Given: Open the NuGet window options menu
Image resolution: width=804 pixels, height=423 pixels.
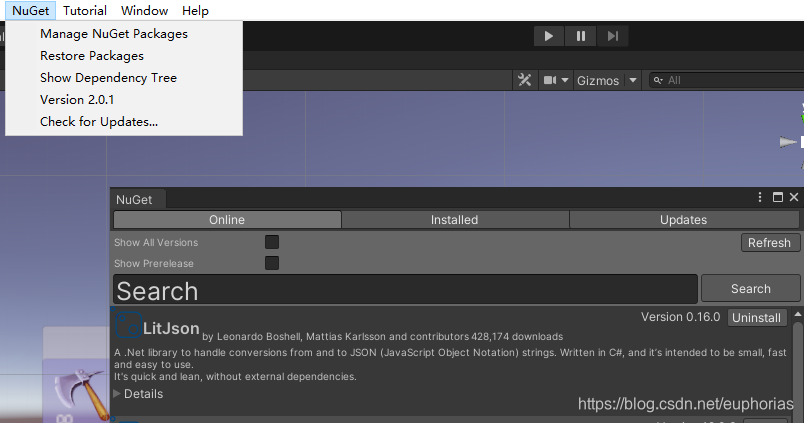Looking at the screenshot, I should click(760, 197).
